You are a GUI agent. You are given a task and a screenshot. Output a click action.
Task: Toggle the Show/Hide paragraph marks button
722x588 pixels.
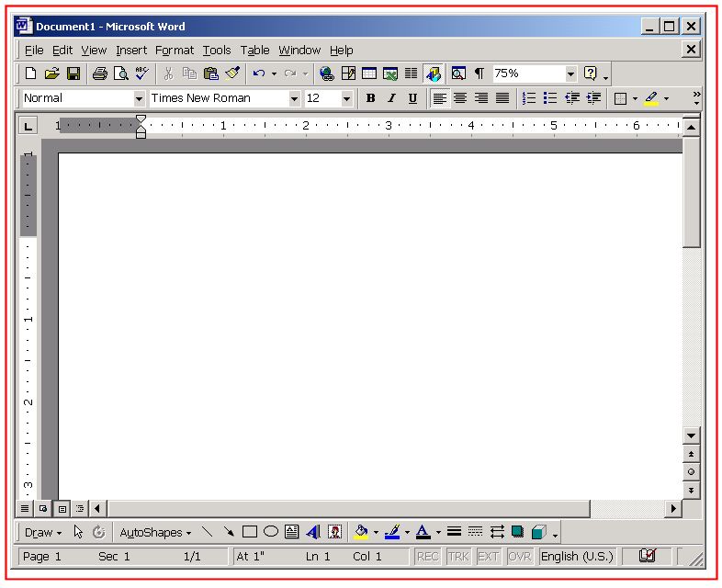[x=479, y=73]
